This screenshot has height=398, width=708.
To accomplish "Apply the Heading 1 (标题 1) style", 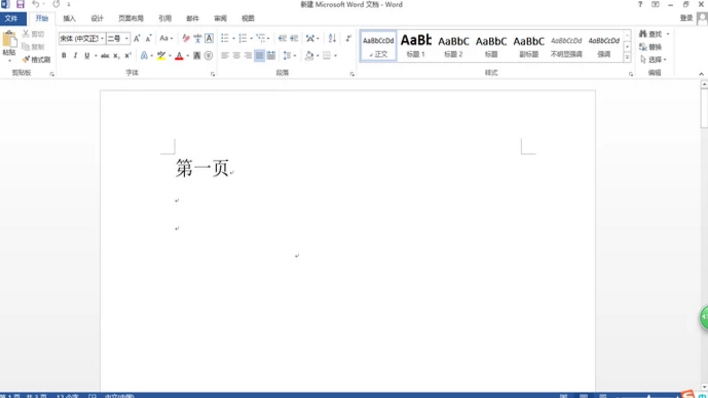I will pyautogui.click(x=416, y=46).
